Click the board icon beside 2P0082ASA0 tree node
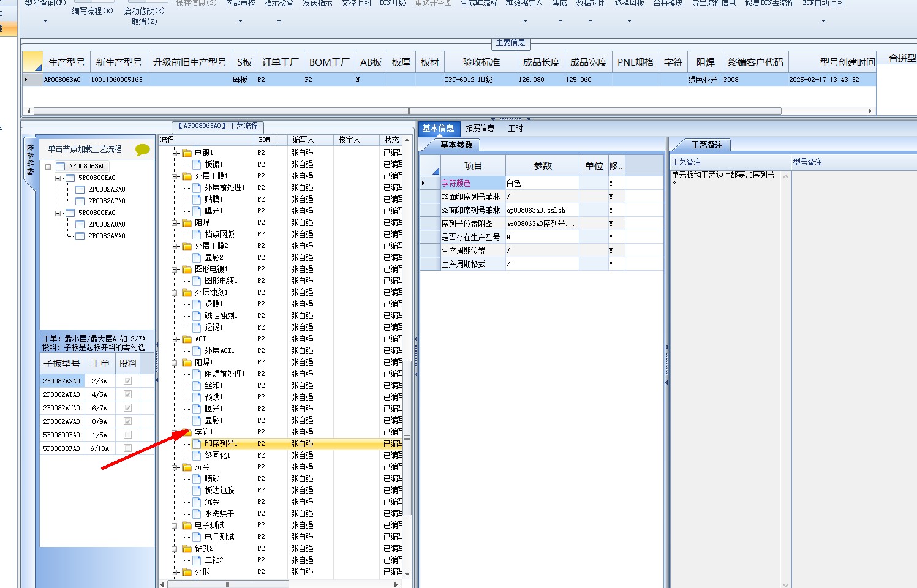The image size is (917, 588). (x=80, y=189)
